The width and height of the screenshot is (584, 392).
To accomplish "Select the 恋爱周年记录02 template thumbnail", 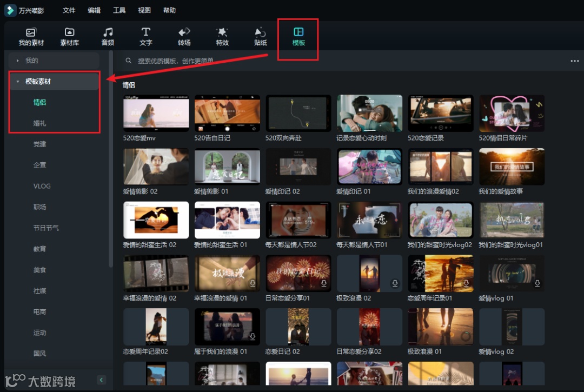I will (156, 327).
